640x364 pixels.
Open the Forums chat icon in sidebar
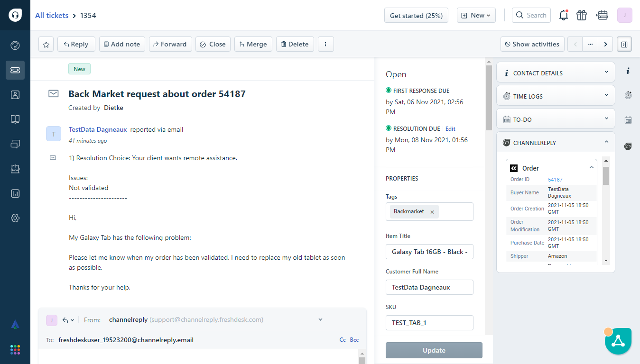click(15, 144)
